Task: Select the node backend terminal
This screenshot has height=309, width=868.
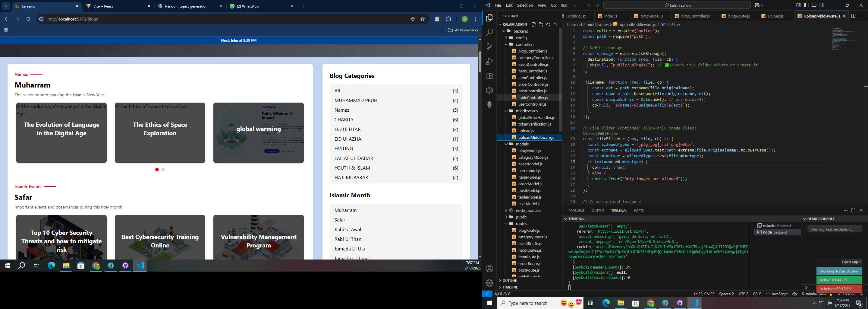Action: coord(777,232)
